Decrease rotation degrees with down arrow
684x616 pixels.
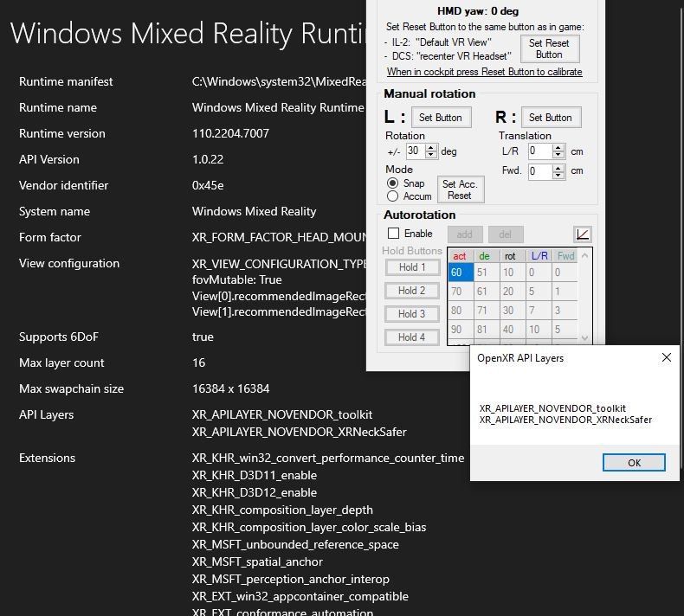[431, 155]
